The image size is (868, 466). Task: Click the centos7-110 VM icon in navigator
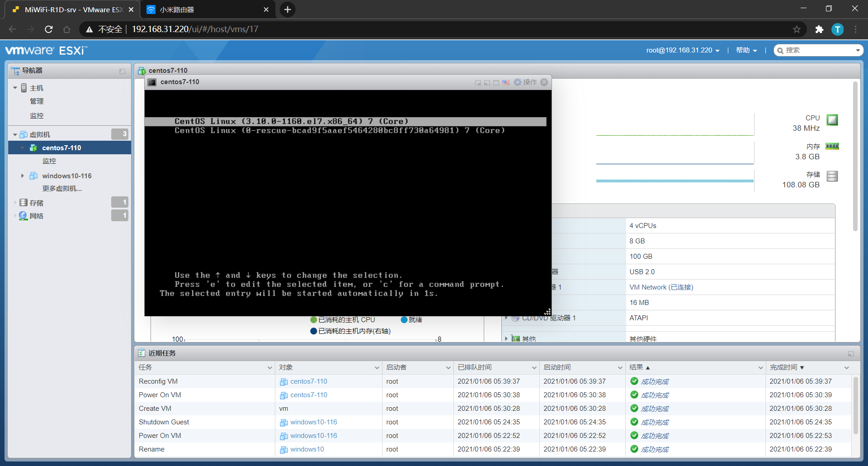click(33, 148)
